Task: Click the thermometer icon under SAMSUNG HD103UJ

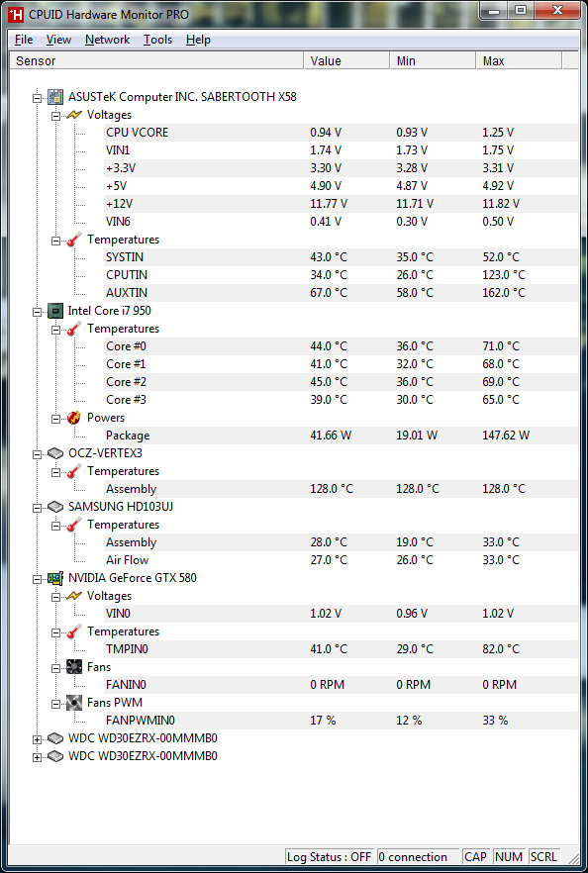Action: (74, 525)
